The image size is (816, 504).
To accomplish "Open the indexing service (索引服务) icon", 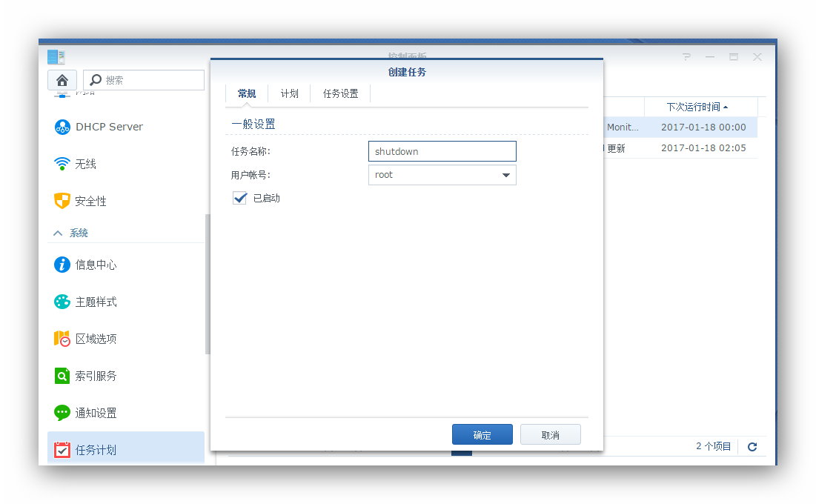I will [62, 375].
